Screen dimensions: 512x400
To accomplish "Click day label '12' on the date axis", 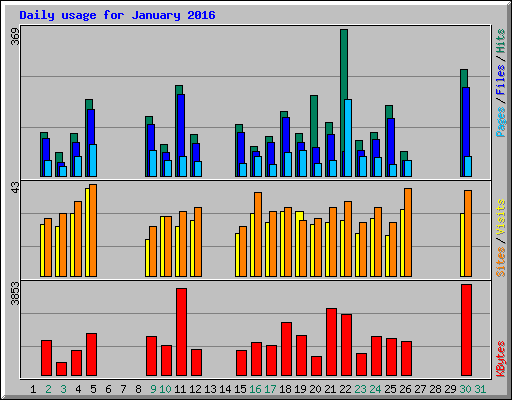I will (195, 389).
